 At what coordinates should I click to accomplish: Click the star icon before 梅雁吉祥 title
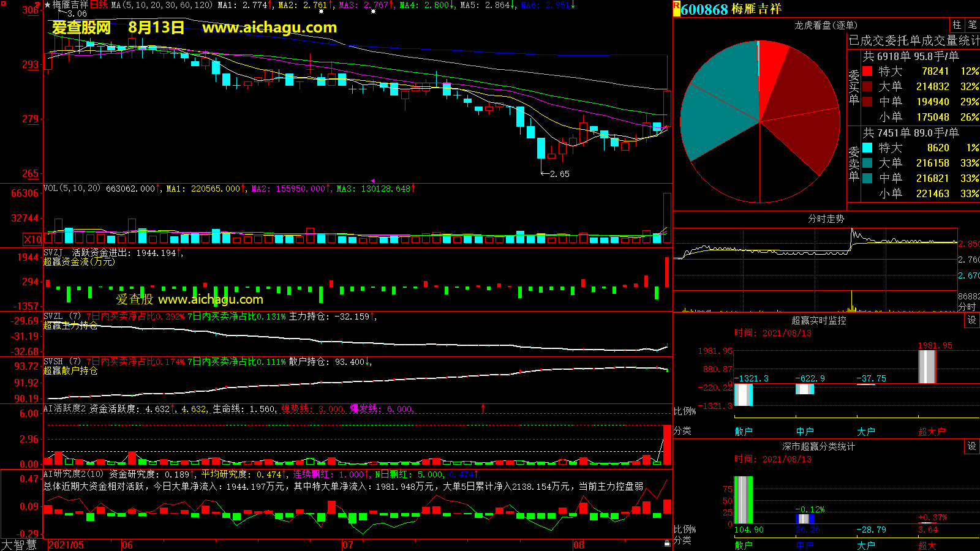tap(48, 5)
